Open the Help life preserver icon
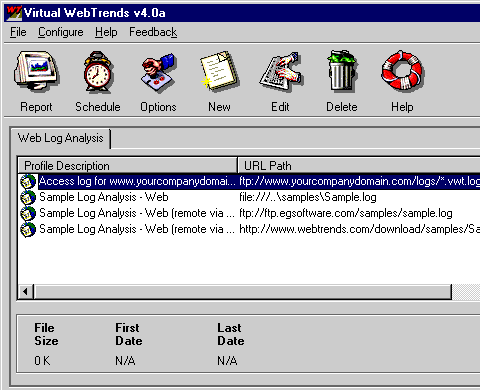The height and width of the screenshot is (390, 480). (402, 71)
